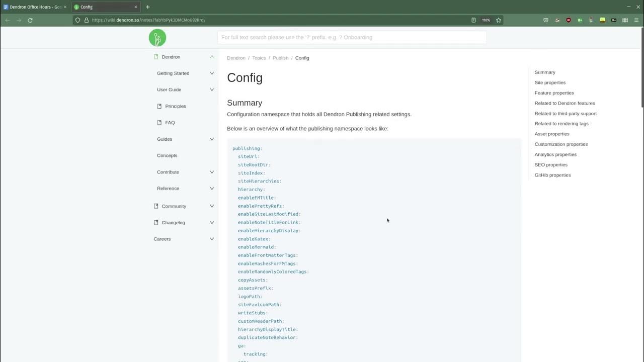Expand the Contribute section

coord(212,172)
